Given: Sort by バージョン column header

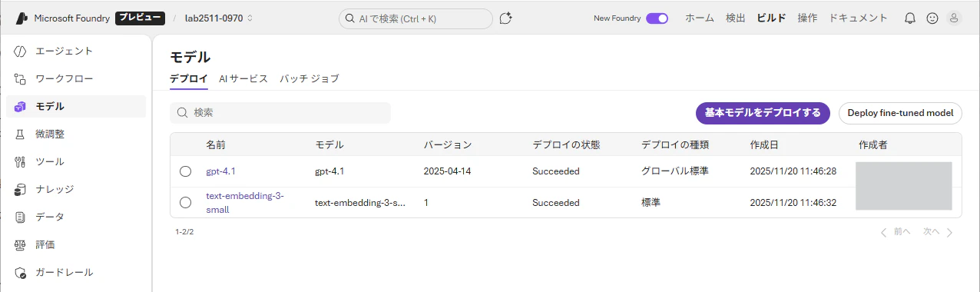Looking at the screenshot, I should click(448, 144).
